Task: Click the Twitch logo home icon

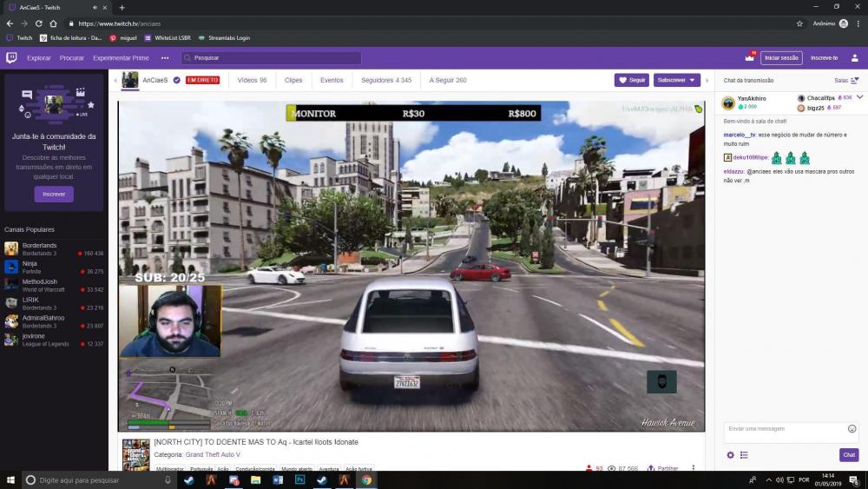Action: (x=11, y=58)
